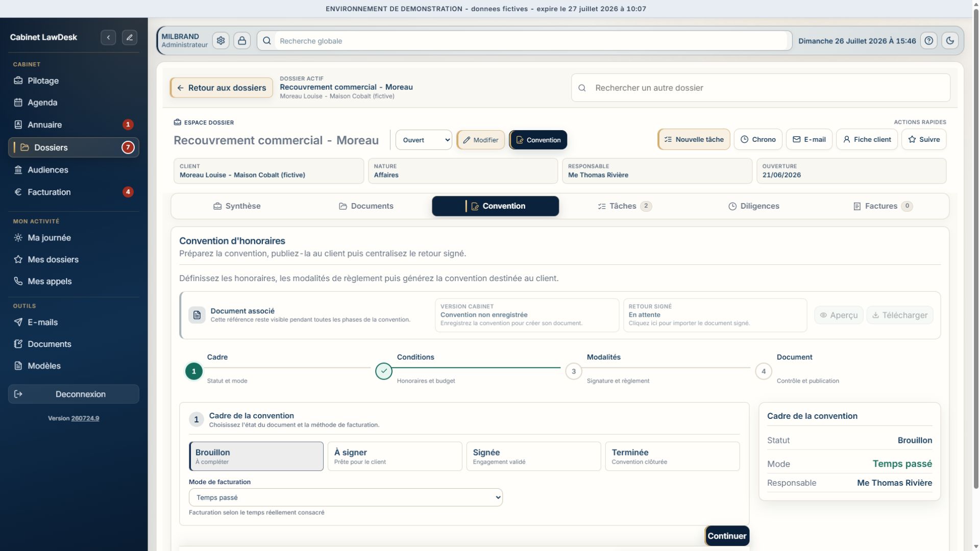
Task: Open Fiche client quick action
Action: coord(867,139)
